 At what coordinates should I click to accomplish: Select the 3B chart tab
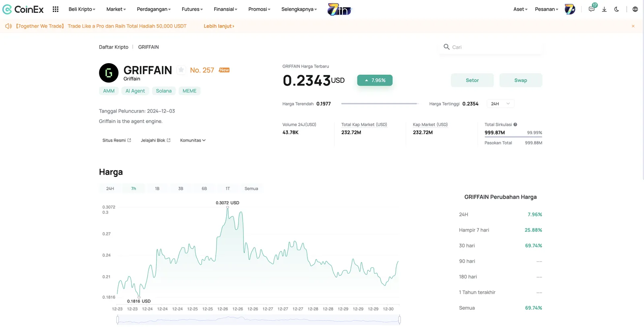(x=181, y=189)
